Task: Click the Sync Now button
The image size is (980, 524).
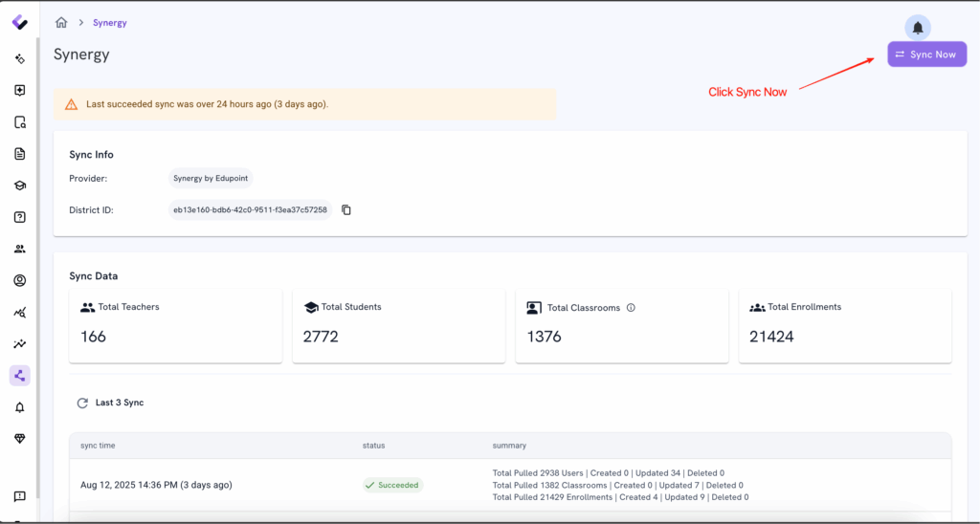Action: click(926, 55)
